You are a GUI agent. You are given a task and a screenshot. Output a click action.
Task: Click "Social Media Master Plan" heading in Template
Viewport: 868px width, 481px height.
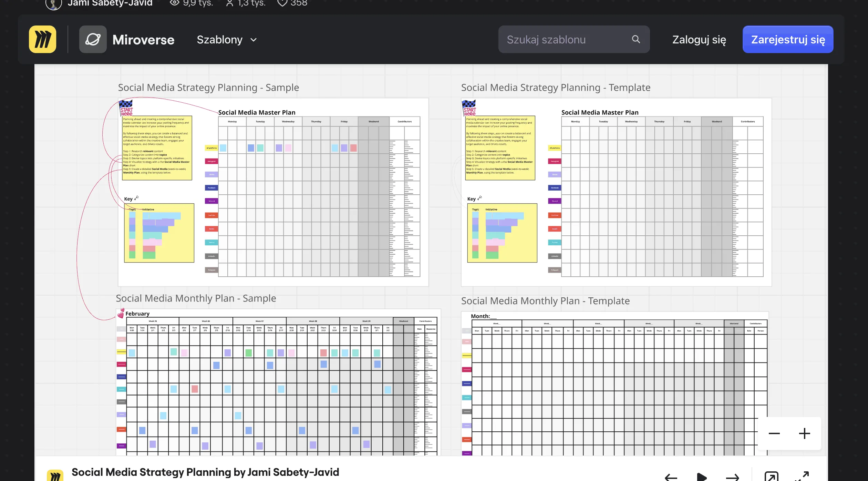[600, 112]
